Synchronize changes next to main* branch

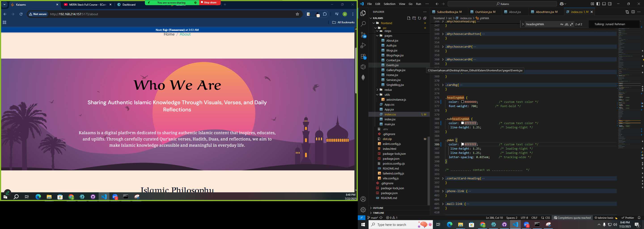tap(381, 218)
